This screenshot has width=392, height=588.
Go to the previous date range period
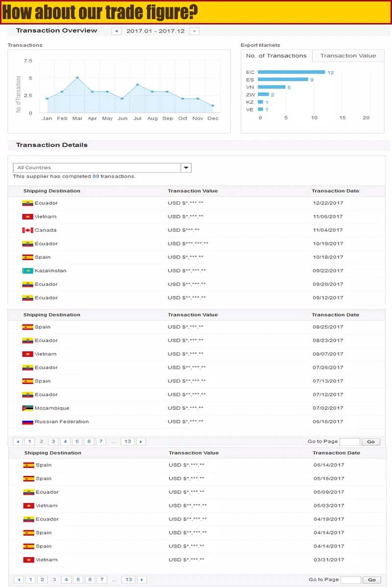[117, 31]
